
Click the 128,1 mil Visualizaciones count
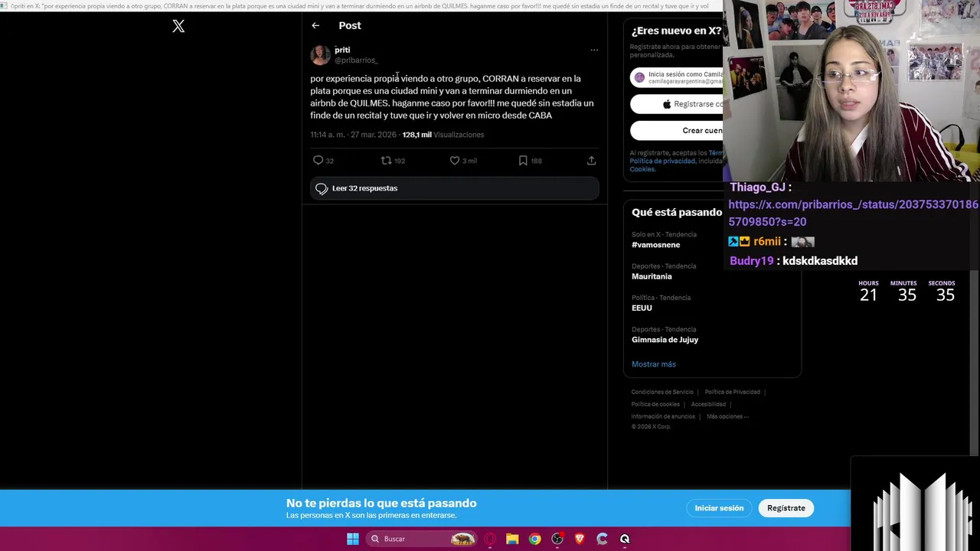pyautogui.click(x=443, y=135)
